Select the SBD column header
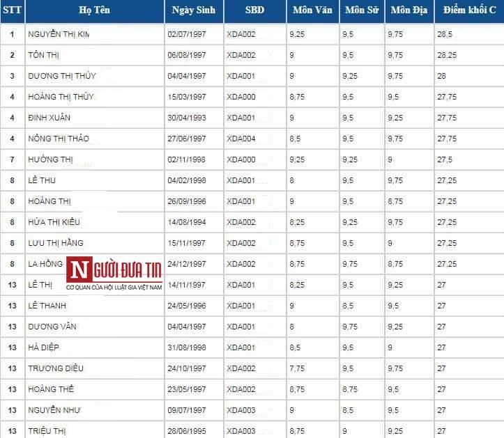504x438 pixels. click(x=255, y=11)
